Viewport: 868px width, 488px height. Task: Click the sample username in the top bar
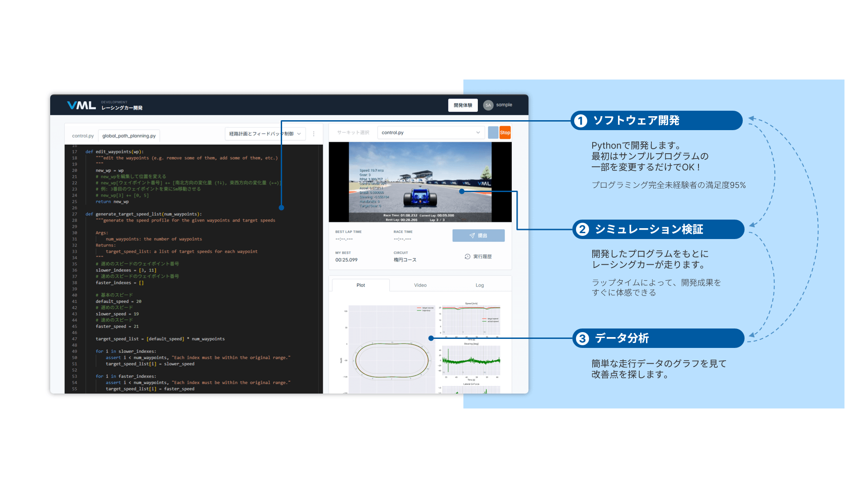click(504, 105)
